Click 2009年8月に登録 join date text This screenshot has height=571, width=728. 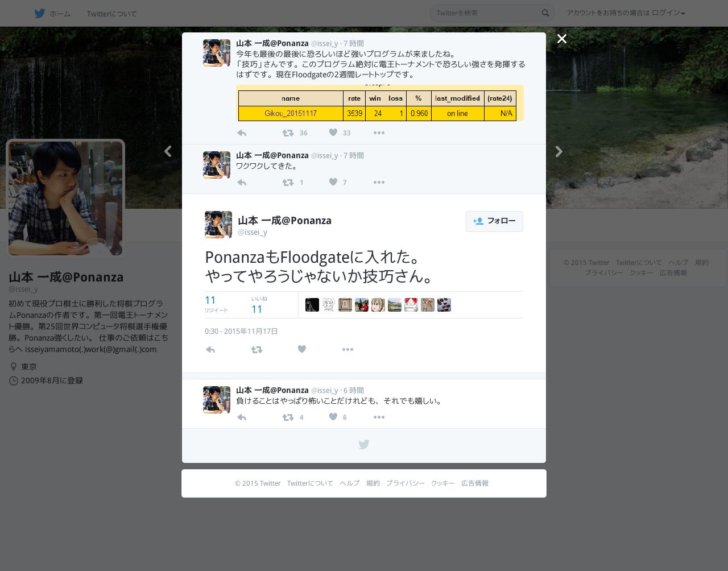coord(52,381)
